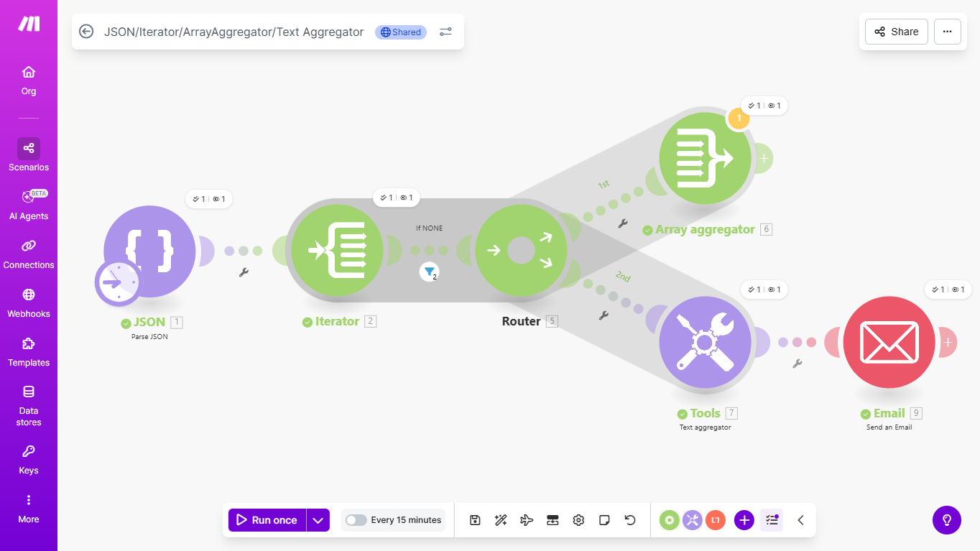Click the Share button

tap(896, 32)
